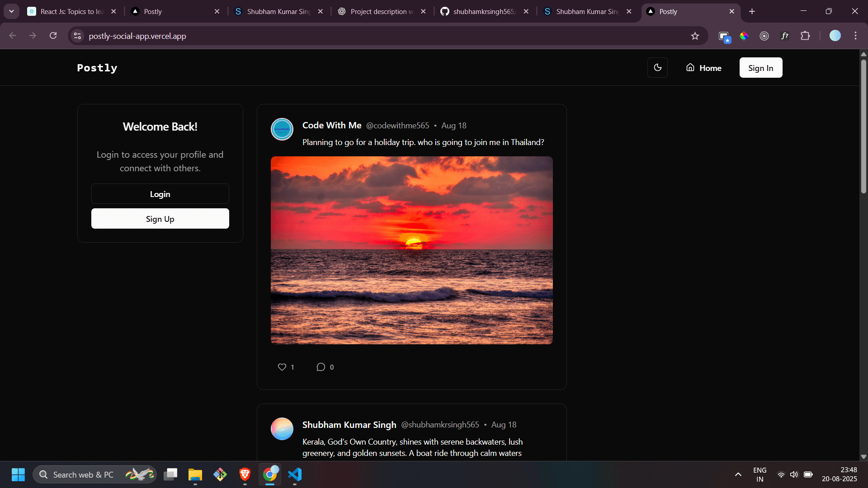Screen dimensions: 868x488
Task: Toggle dark mode with the moon icon
Action: tap(657, 67)
